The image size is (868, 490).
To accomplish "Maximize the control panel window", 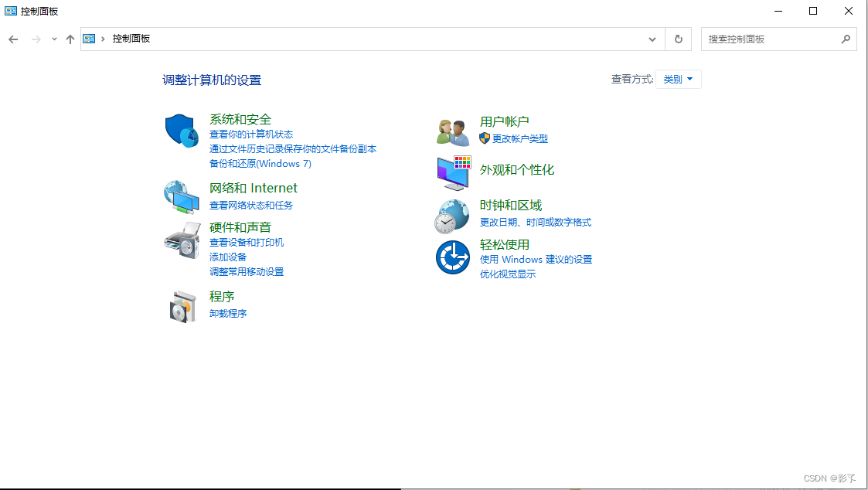I will pyautogui.click(x=813, y=11).
